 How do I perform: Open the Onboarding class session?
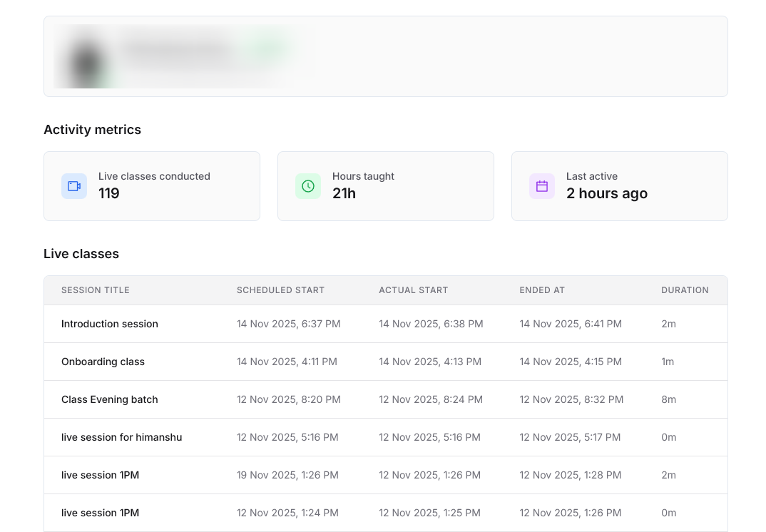103,362
